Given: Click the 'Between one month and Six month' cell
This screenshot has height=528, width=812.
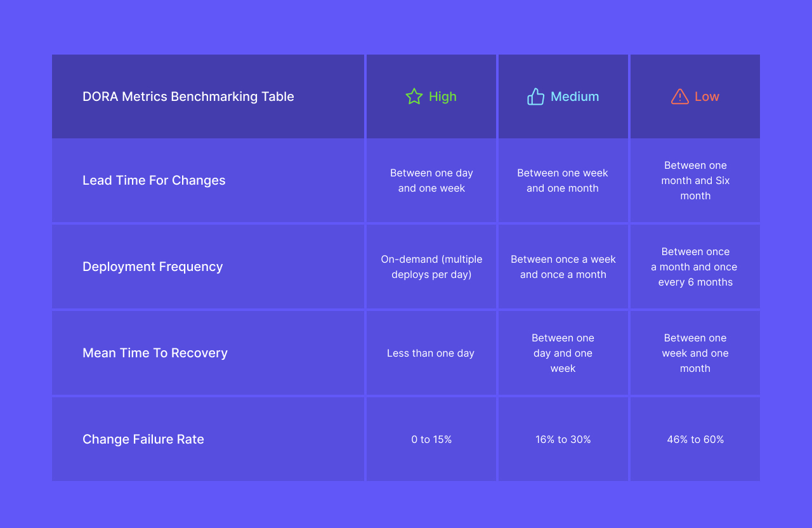Looking at the screenshot, I should click(x=695, y=180).
